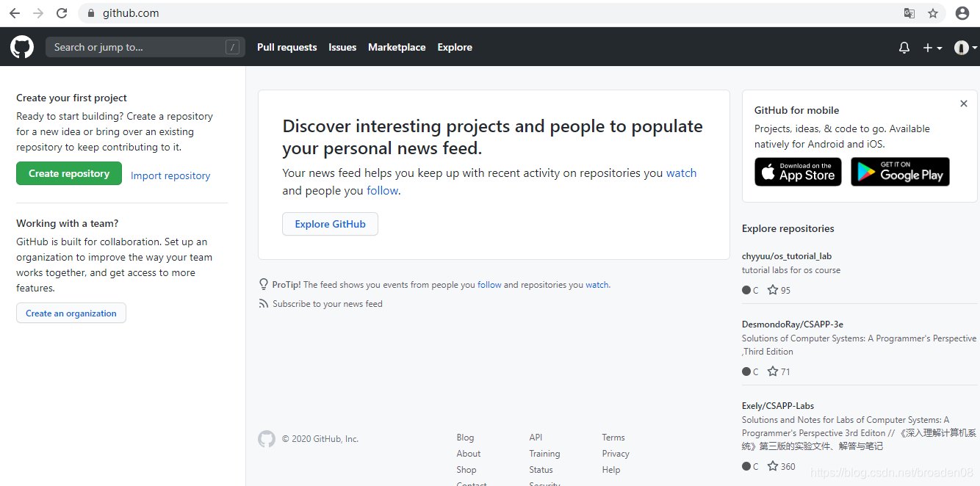
Task: Open DesmondoRay/CSAPP-3e repository
Action: tap(793, 324)
